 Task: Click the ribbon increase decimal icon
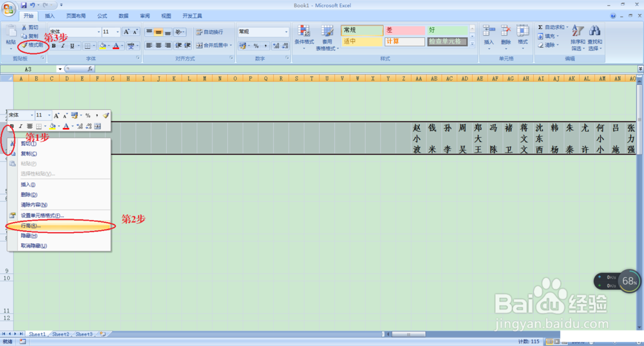click(x=276, y=46)
